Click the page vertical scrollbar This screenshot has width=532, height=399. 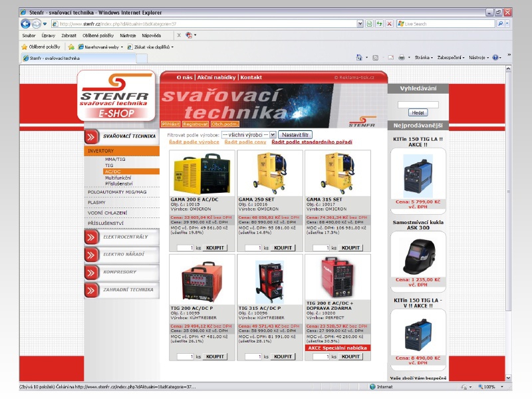(508, 223)
